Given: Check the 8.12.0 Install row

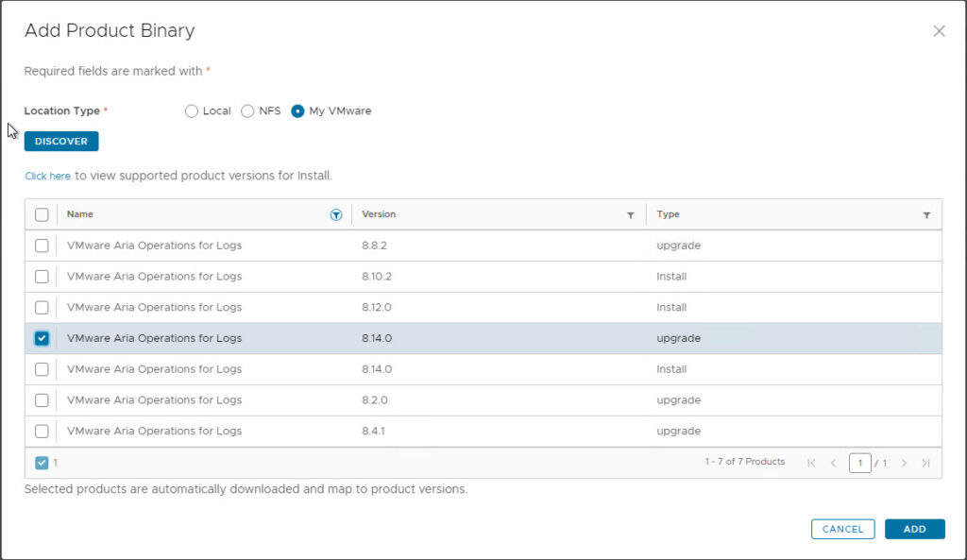Looking at the screenshot, I should (42, 307).
